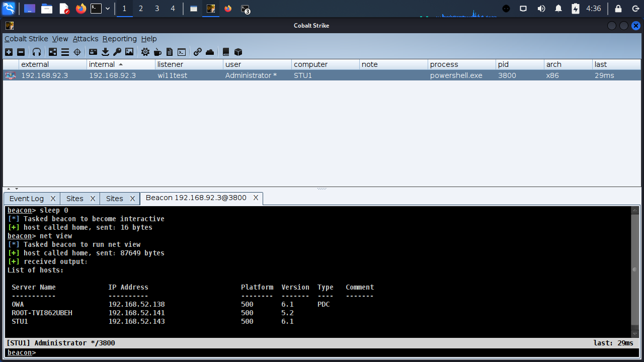The image size is (644, 362).
Task: Switch to Pivot Graph view icon
Action: pos(53,52)
